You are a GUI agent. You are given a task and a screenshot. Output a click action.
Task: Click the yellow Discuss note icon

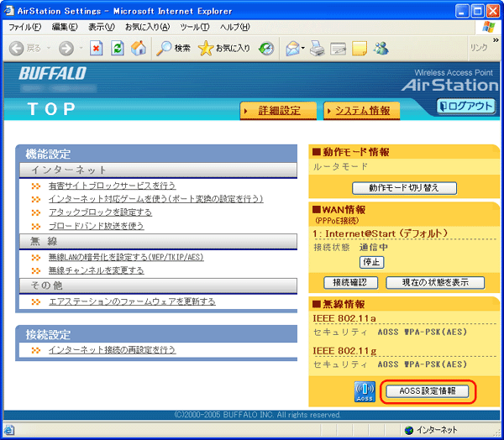coord(360,49)
